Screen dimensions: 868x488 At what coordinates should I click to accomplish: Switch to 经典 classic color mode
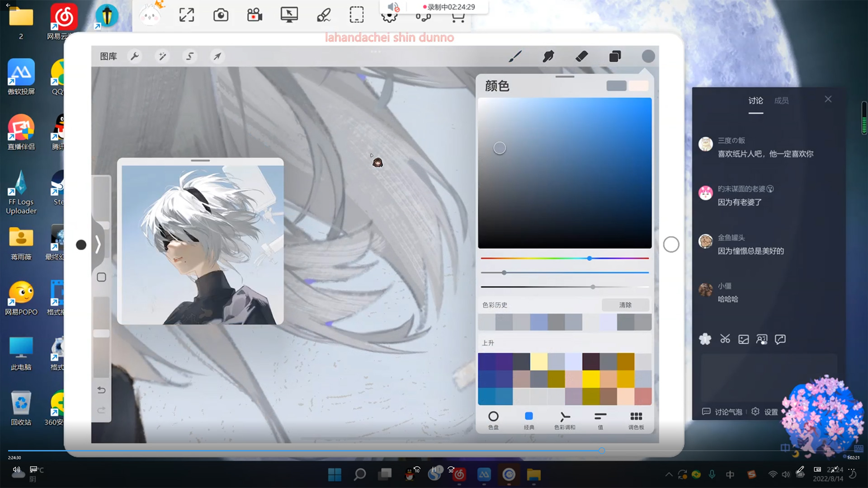click(528, 420)
